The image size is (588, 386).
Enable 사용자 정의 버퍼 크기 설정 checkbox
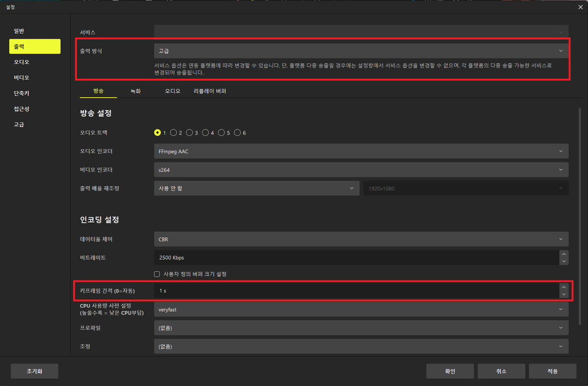pyautogui.click(x=157, y=274)
